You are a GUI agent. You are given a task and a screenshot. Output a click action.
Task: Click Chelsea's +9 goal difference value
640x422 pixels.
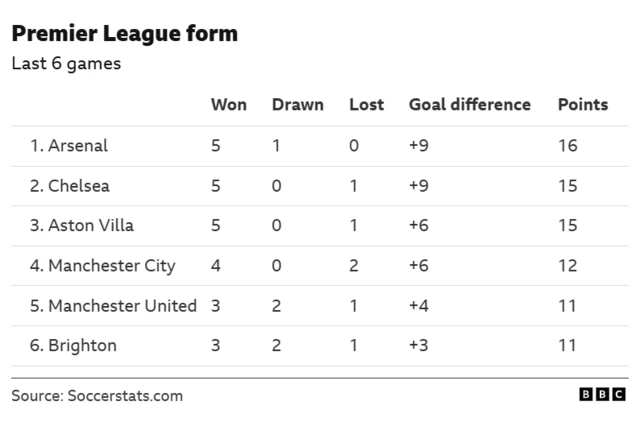(x=419, y=186)
